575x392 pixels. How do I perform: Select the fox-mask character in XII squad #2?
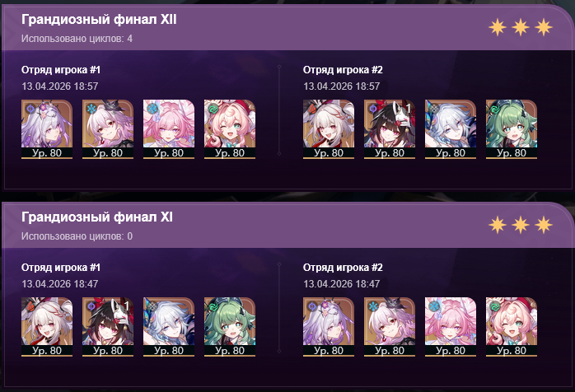coord(390,128)
